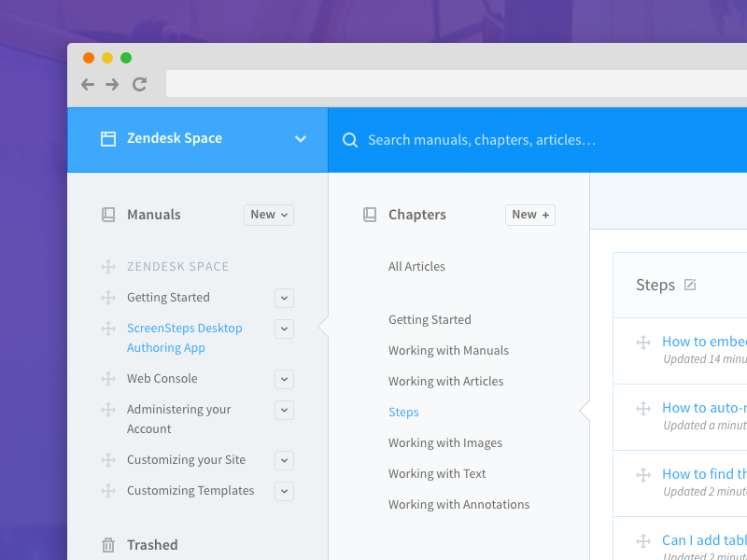The width and height of the screenshot is (747, 560).
Task: Open the Web Console manual
Action: tap(162, 378)
